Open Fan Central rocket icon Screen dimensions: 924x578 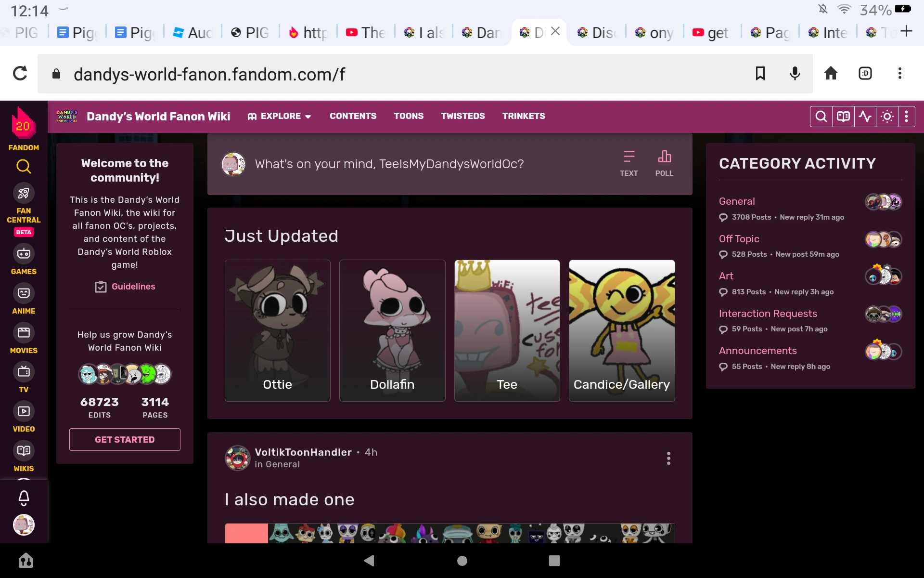coord(24,194)
